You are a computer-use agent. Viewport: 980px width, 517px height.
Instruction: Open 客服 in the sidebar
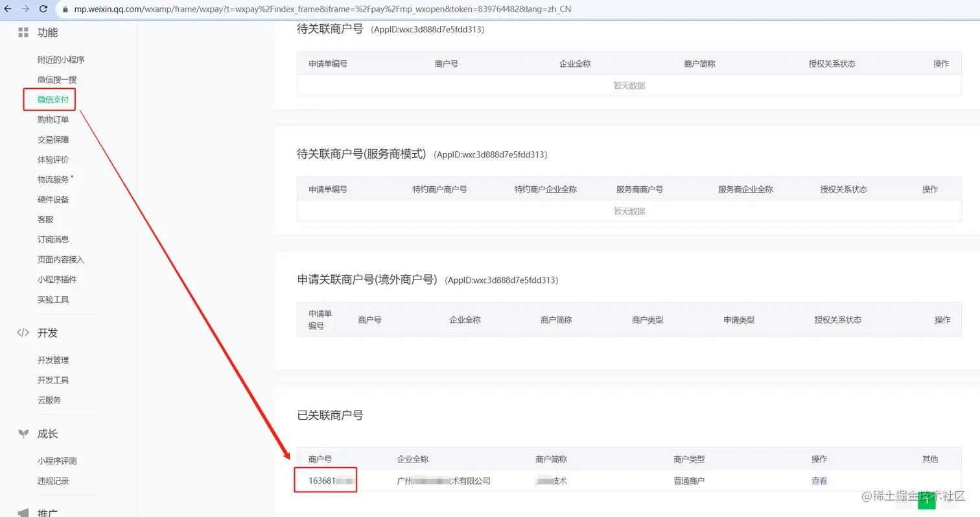pos(45,220)
